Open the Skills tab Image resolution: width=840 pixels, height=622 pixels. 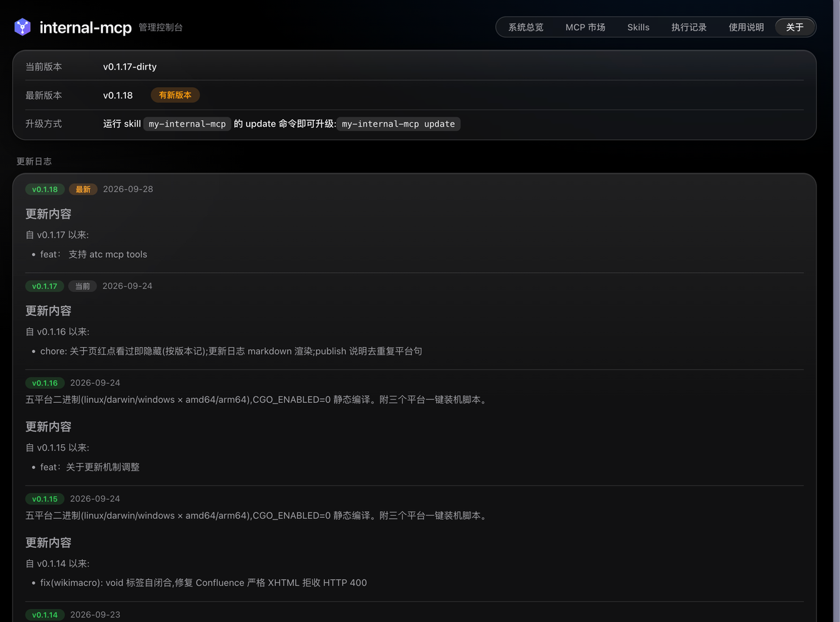click(x=638, y=27)
